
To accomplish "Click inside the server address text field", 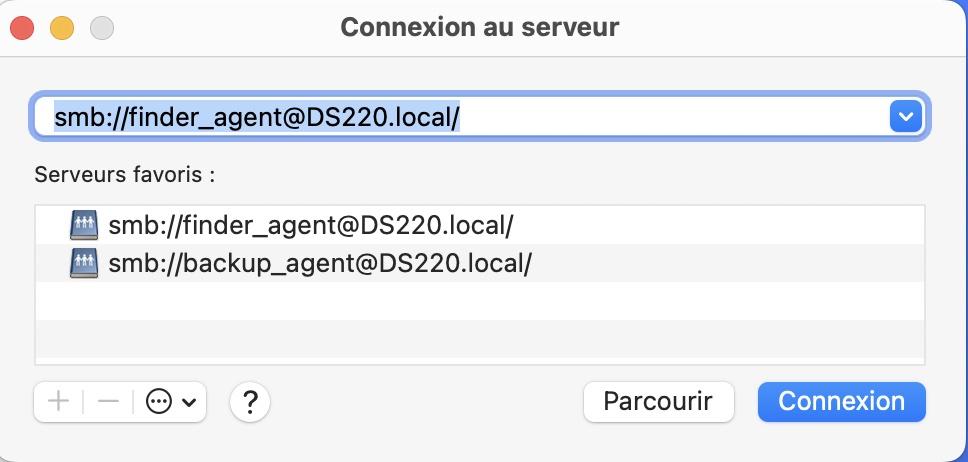I will pyautogui.click(x=461, y=116).
